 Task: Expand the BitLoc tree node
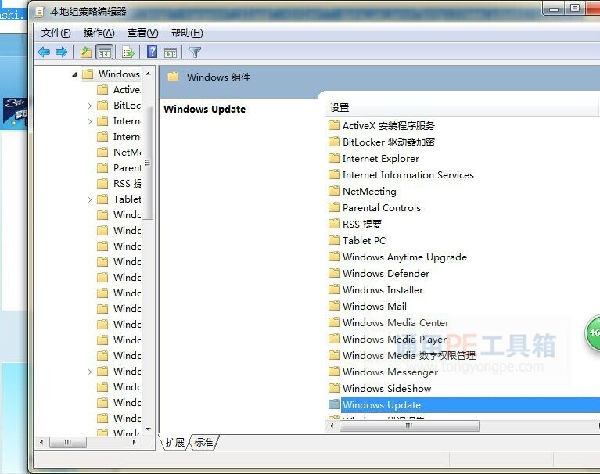coord(90,106)
